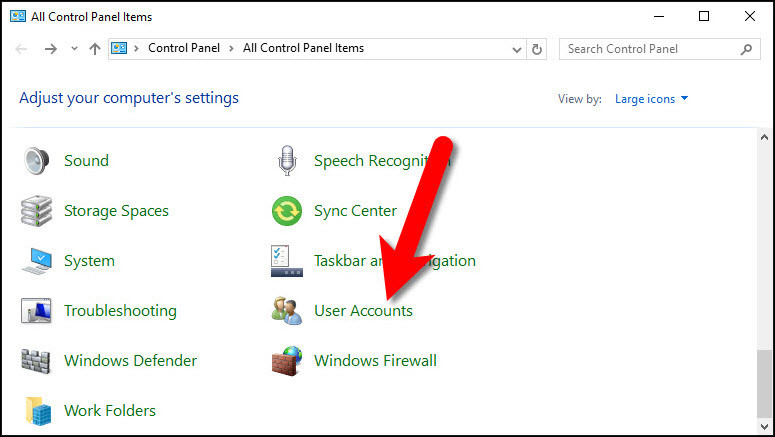Image resolution: width=775 pixels, height=437 pixels.
Task: Open the Windows Defender wall icon
Action: tap(36, 361)
